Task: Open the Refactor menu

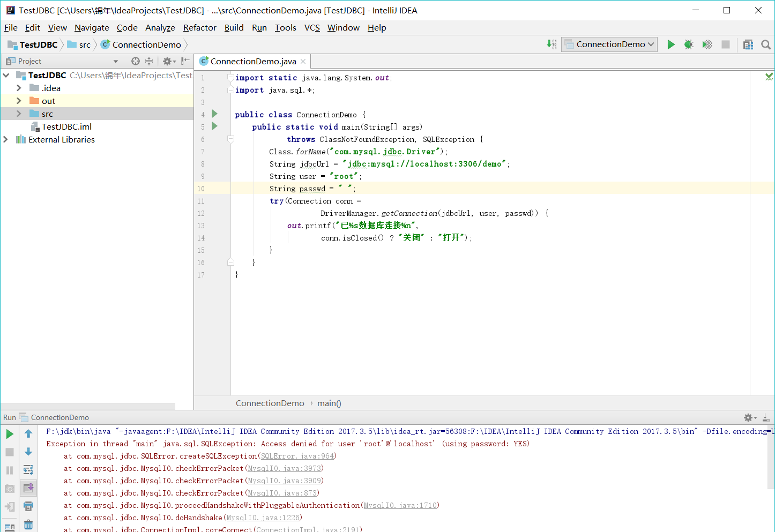Action: click(199, 28)
